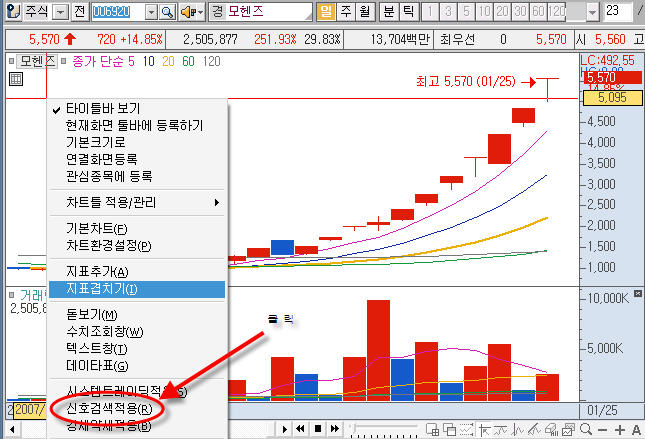The image size is (645, 439).
Task: Click the A text tool icon
Action: click(636, 430)
